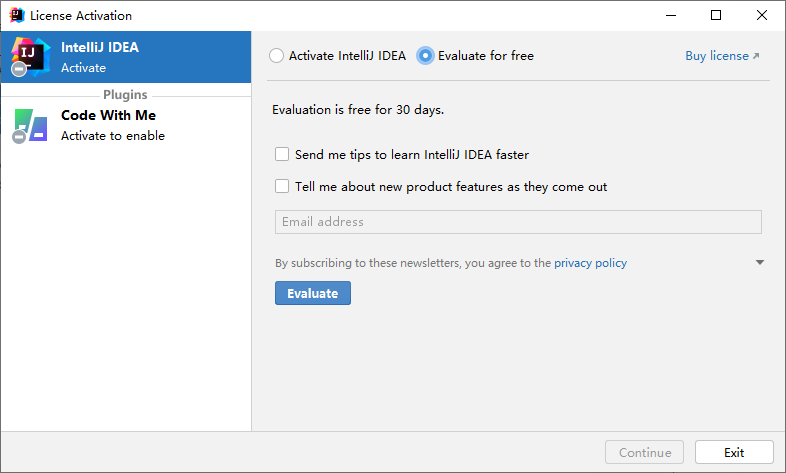Focus the Email address field
The width and height of the screenshot is (786, 473).
point(518,222)
